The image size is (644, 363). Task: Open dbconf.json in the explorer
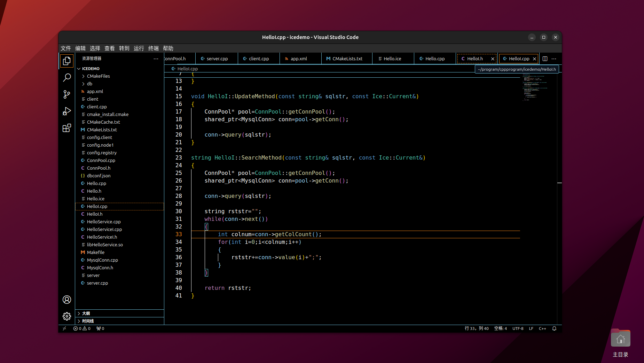pos(120,176)
